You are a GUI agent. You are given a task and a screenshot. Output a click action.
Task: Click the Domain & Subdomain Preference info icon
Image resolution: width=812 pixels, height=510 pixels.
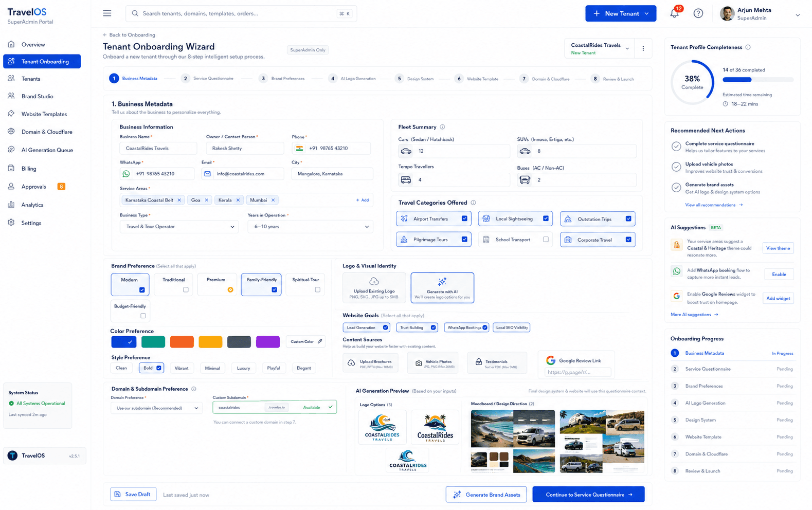coord(194,389)
